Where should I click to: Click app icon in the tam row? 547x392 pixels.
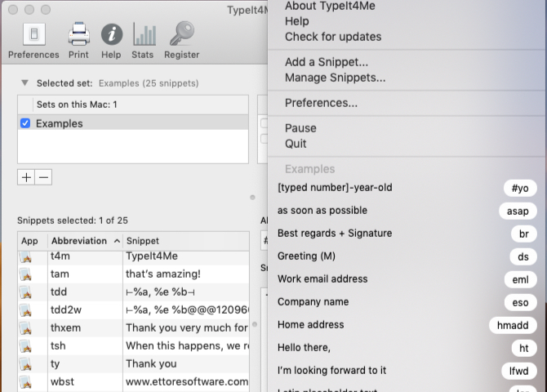pos(26,274)
